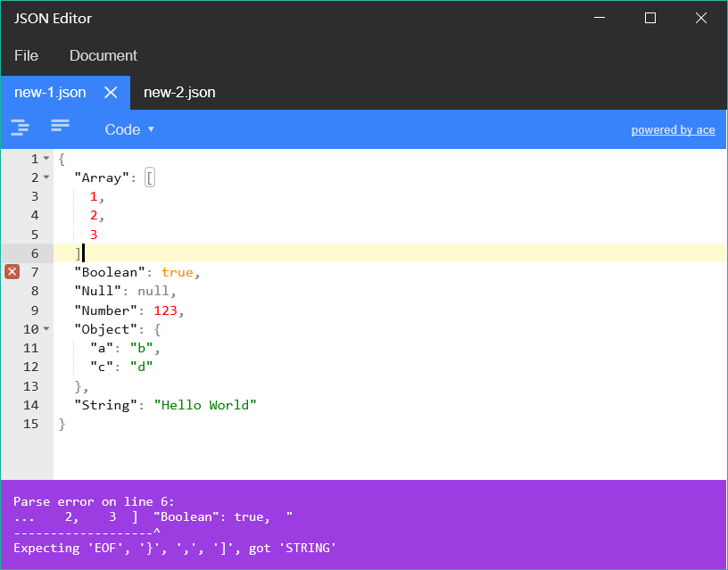The image size is (728, 570).
Task: Minimize the JSON Editor window
Action: pos(600,18)
